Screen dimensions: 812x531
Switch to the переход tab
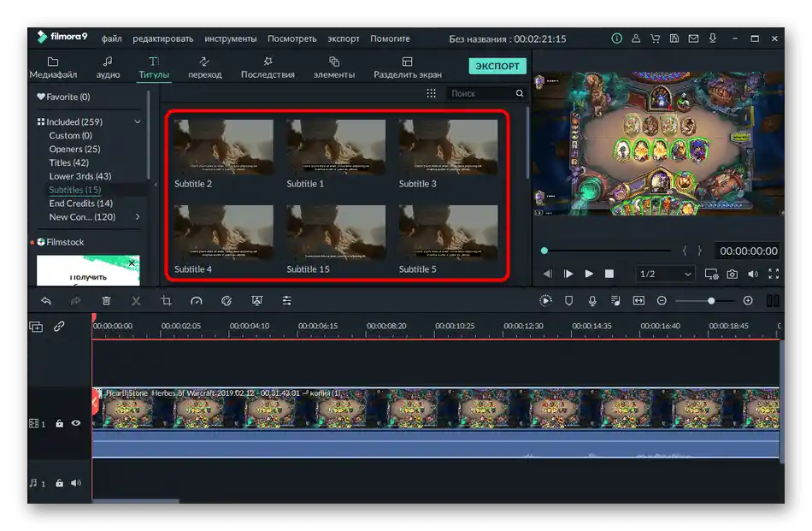tap(204, 68)
